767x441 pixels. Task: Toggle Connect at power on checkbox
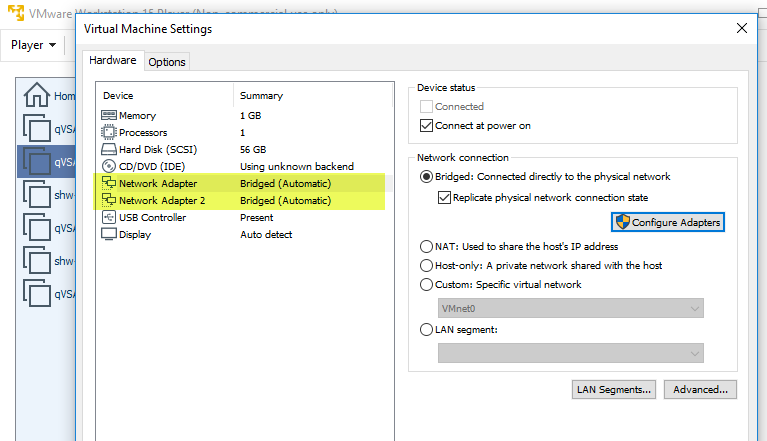point(426,126)
